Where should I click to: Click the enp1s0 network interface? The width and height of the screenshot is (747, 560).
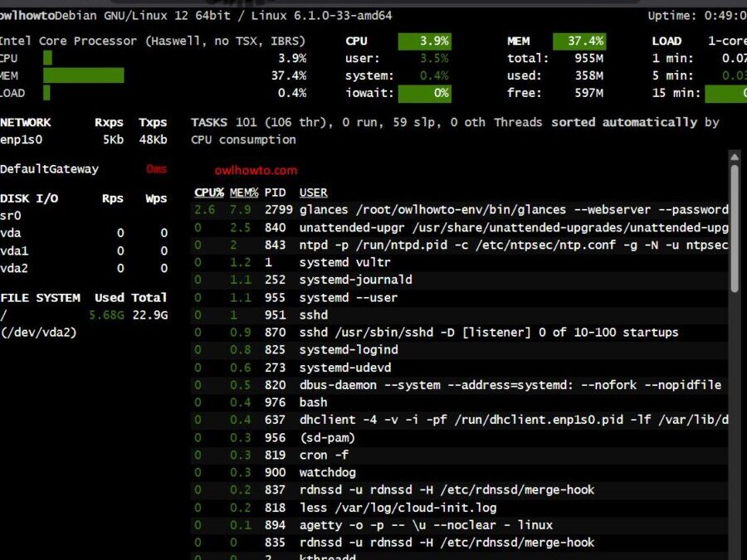[22, 139]
